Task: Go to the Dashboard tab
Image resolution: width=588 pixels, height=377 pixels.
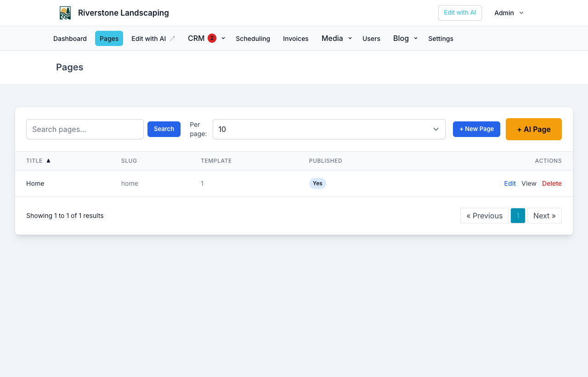Action: pyautogui.click(x=70, y=39)
